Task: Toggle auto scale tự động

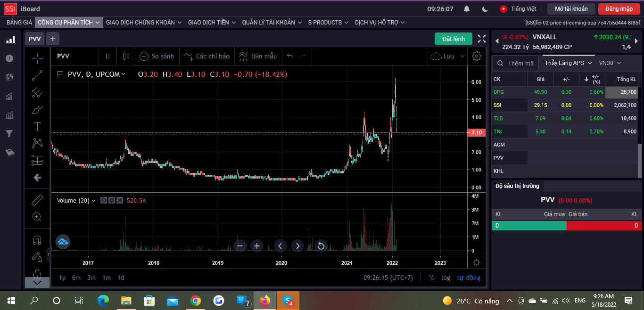Action: pos(469,277)
